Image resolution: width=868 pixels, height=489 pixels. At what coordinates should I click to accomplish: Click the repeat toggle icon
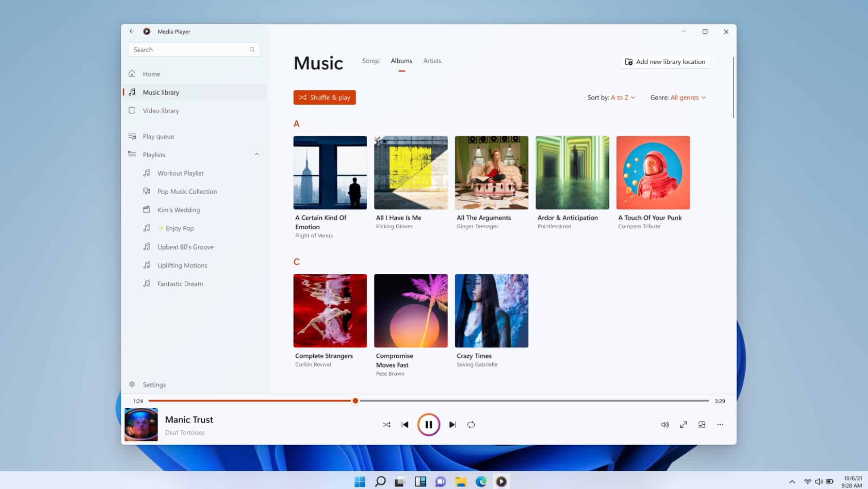click(x=472, y=425)
